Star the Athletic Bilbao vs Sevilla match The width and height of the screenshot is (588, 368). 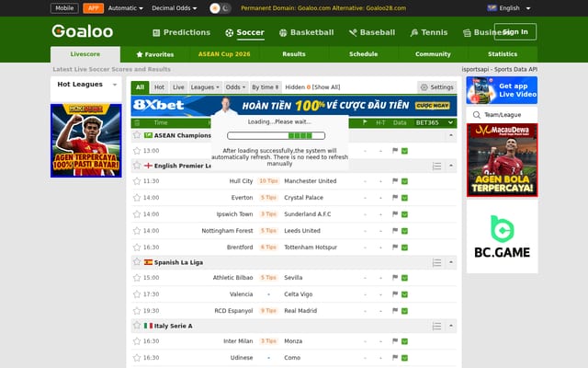(x=137, y=278)
